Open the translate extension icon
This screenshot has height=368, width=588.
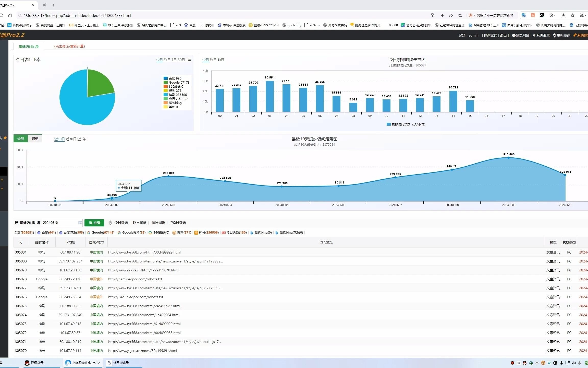pyautogui.click(x=524, y=15)
